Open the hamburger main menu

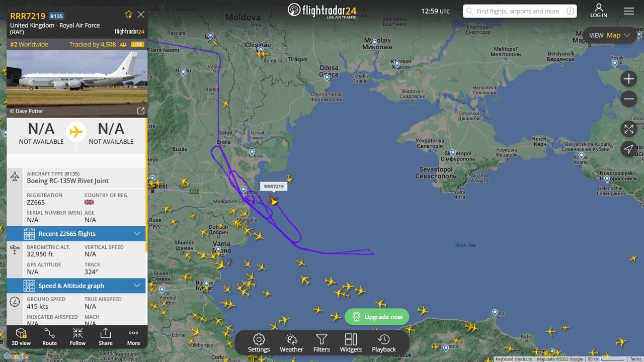click(x=629, y=11)
